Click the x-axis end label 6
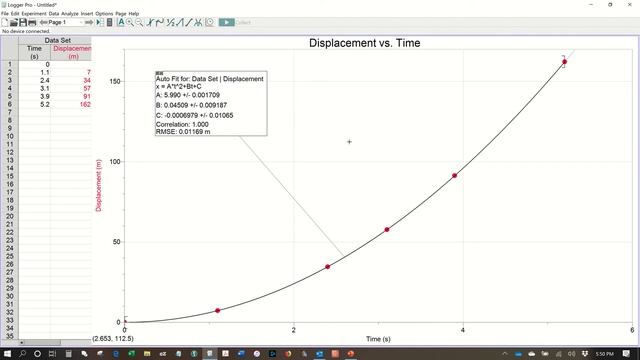Viewport: 640px width, 360px height. coord(632,330)
